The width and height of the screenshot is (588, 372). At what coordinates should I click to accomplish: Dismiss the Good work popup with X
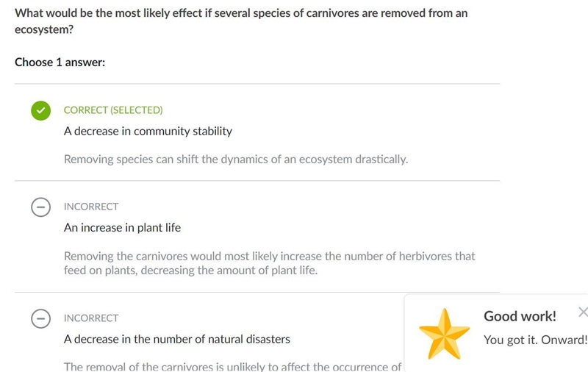tap(583, 312)
